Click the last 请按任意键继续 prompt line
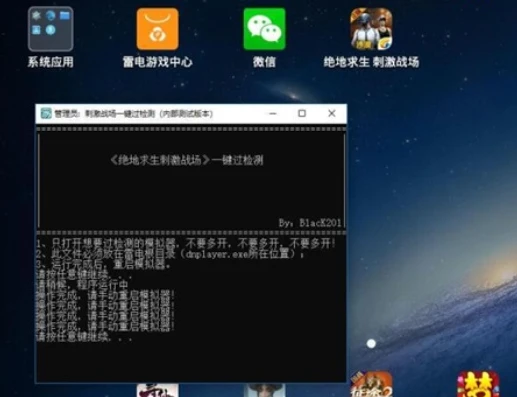Screen dimensions: 517x397 click(x=84, y=337)
